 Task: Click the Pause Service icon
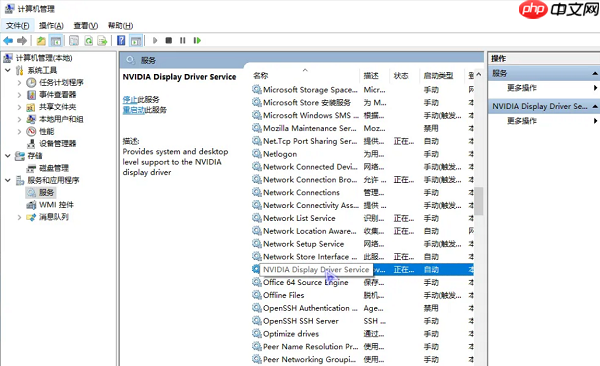(183, 40)
